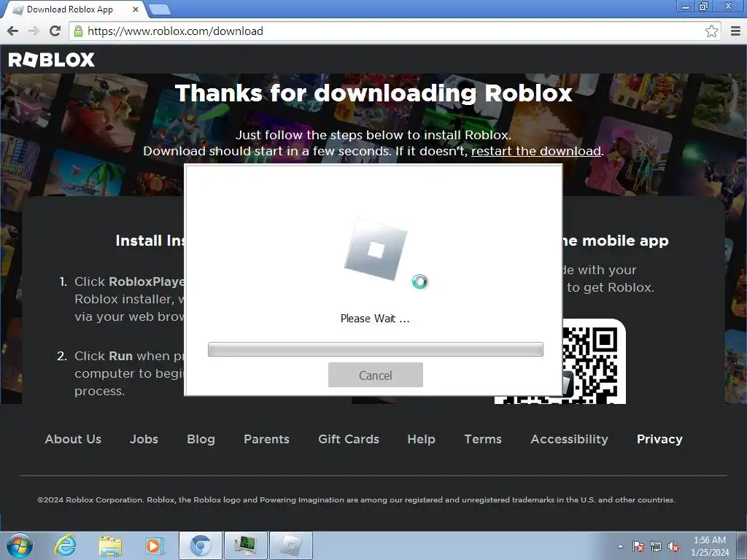Image resolution: width=747 pixels, height=560 pixels.
Task: Click the Action Center flag tray icon
Action: pyautogui.click(x=638, y=546)
